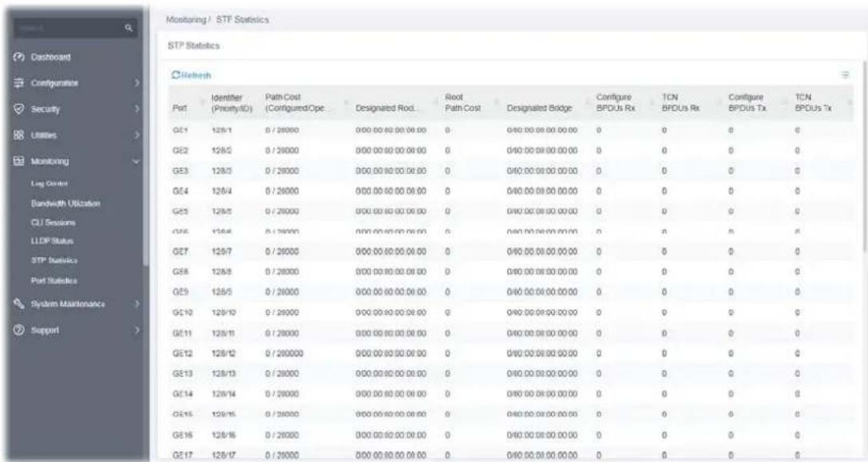Open the table column settings icon
Screen dimensions: 868x462
tap(846, 75)
